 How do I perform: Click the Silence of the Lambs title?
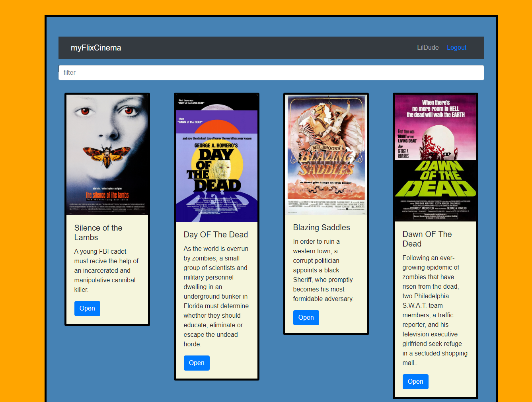pos(98,233)
